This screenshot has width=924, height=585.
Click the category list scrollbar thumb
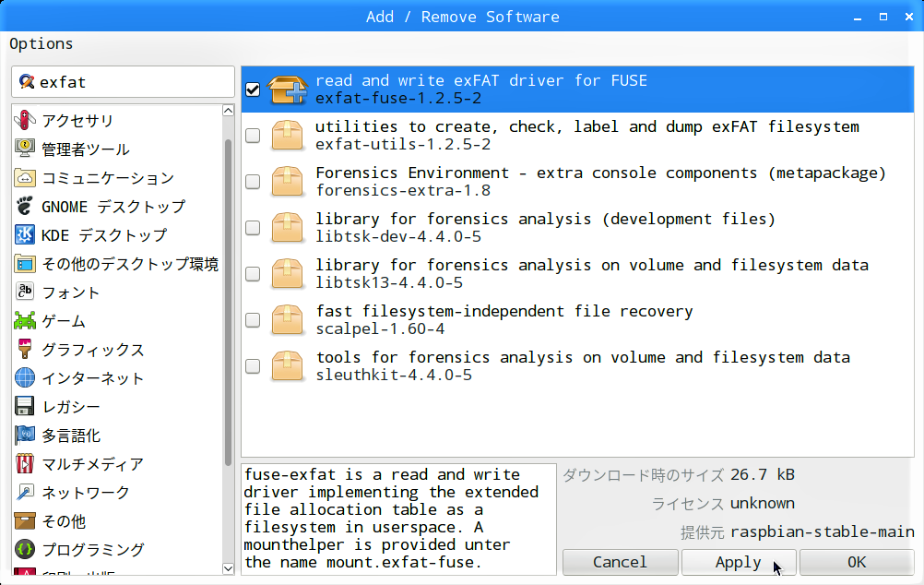point(229,304)
